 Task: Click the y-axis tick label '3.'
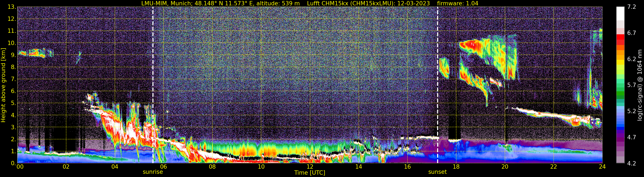(13, 127)
